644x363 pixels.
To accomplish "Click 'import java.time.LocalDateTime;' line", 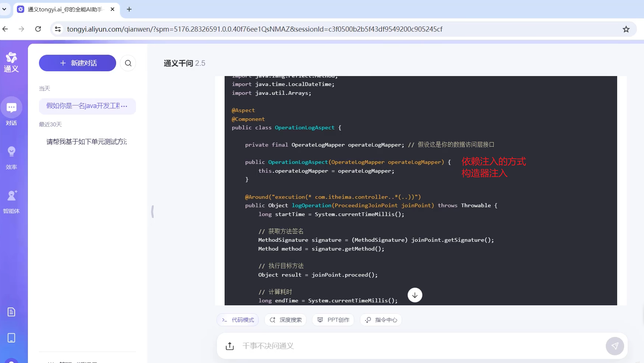I will click(x=283, y=84).
